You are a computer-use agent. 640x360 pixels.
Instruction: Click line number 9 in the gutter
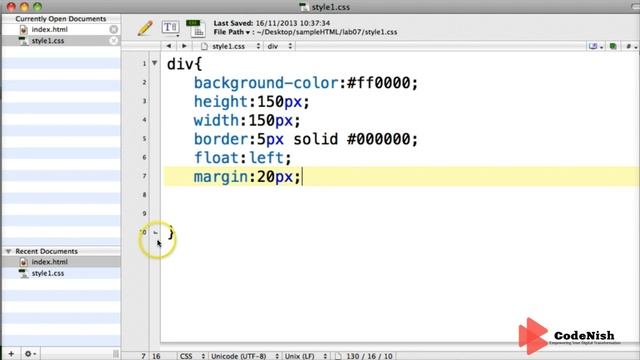coord(144,213)
